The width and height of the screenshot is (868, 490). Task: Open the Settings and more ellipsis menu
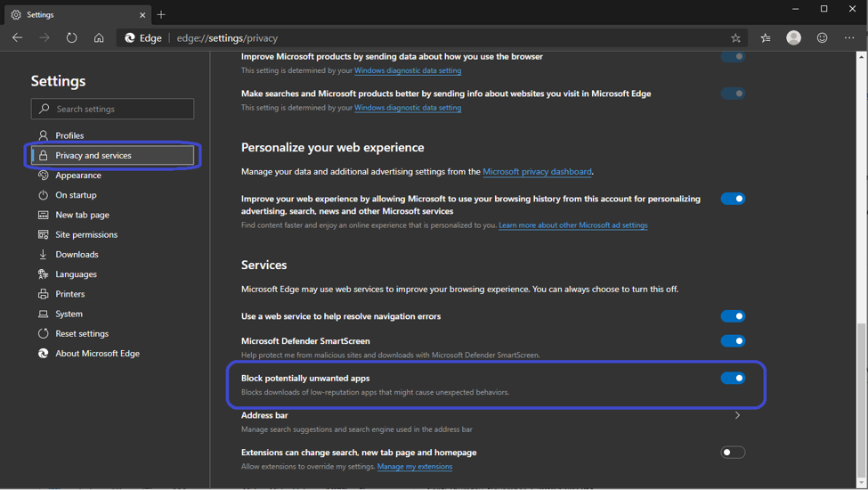coord(849,38)
